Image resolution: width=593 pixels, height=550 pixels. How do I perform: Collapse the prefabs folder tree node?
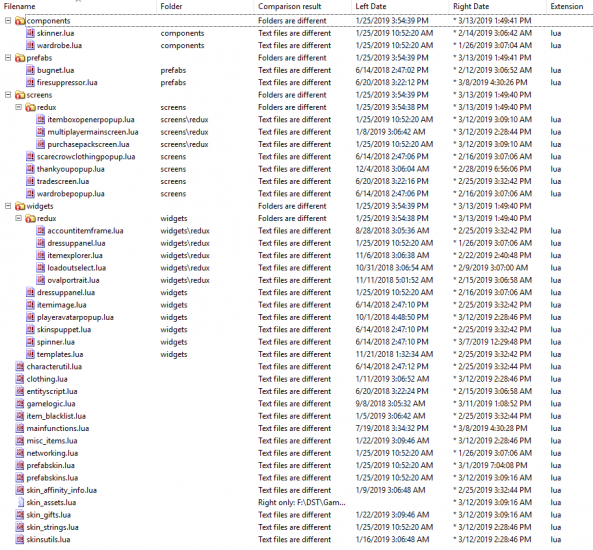click(x=8, y=58)
